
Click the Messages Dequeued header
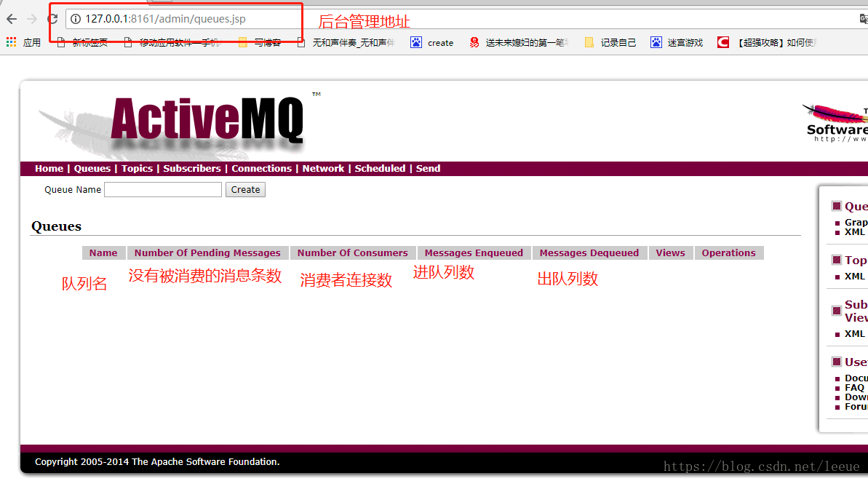tap(589, 253)
